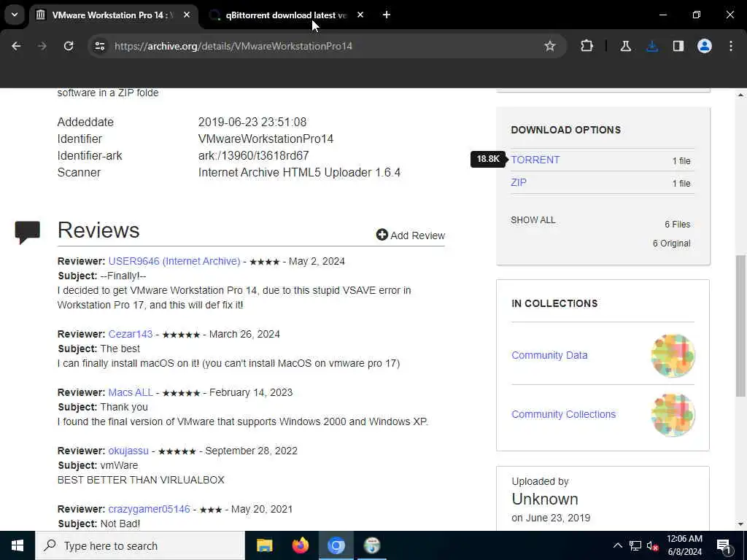The image size is (747, 560).
Task: Open the qBittorrent installer taskbar icon
Action: coord(372,545)
